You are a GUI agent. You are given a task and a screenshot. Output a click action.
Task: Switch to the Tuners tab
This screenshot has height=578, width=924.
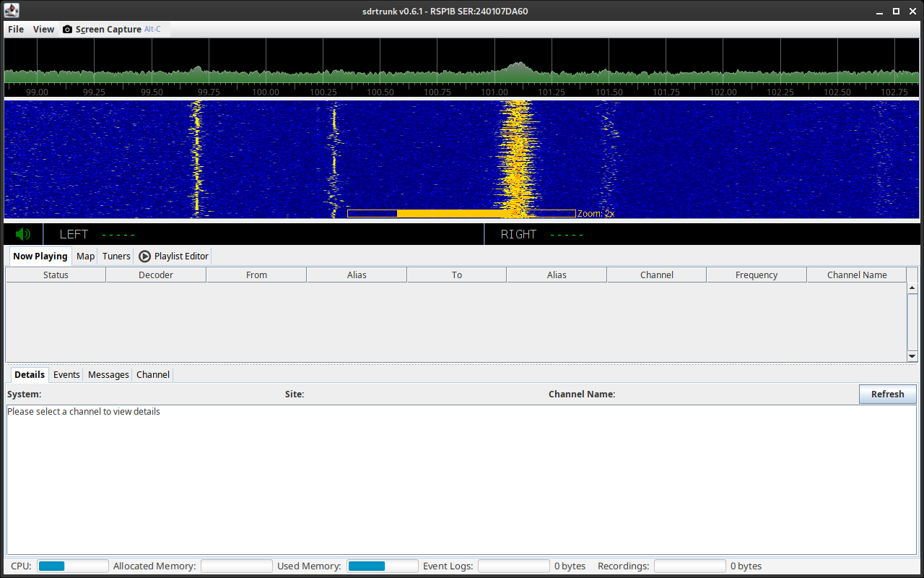(x=116, y=256)
